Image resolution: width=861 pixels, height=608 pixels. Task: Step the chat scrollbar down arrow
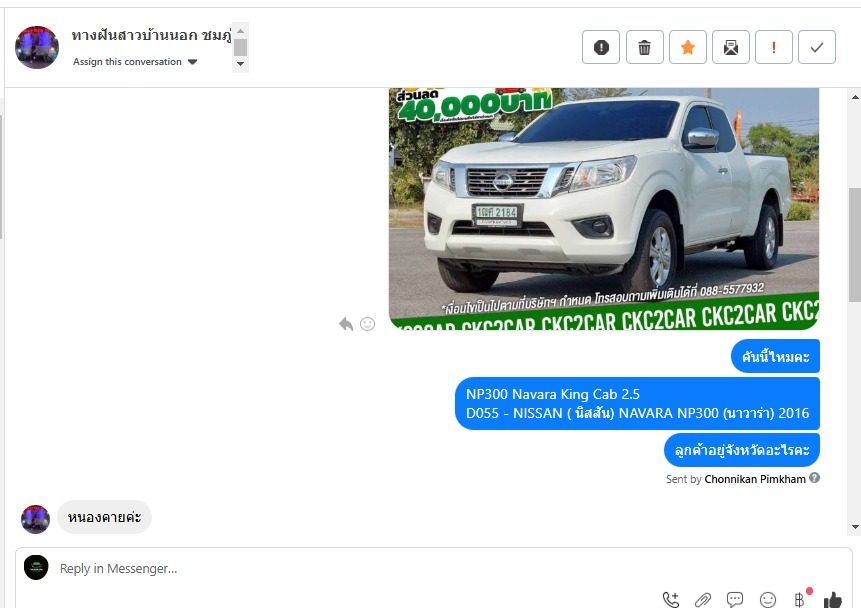[855, 527]
